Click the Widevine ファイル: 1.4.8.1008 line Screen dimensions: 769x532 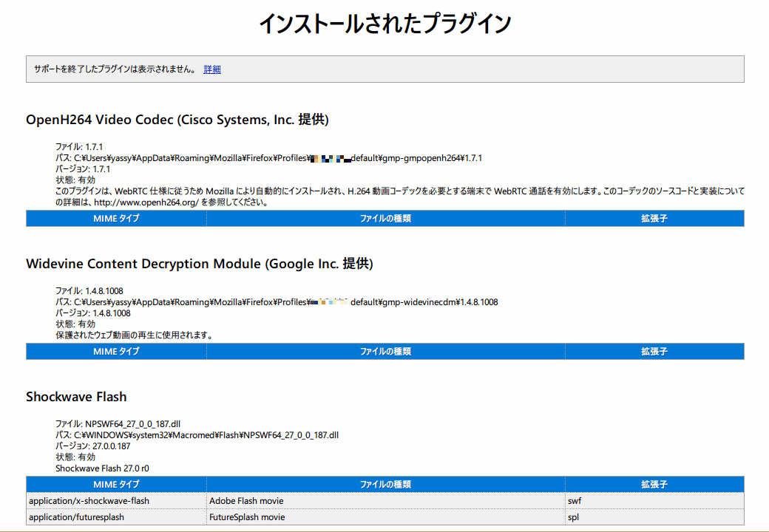[89, 290]
